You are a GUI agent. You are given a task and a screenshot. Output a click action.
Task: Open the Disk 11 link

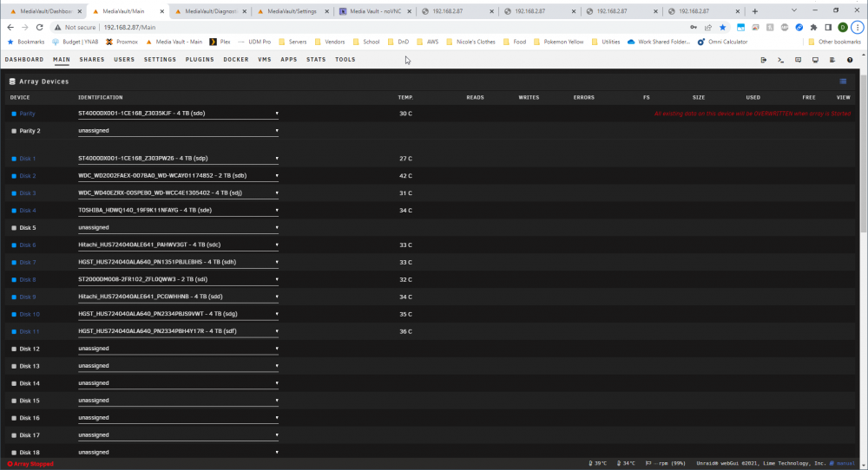30,332
